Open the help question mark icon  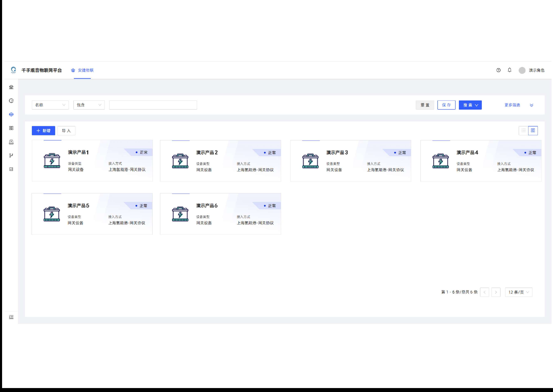coord(498,70)
